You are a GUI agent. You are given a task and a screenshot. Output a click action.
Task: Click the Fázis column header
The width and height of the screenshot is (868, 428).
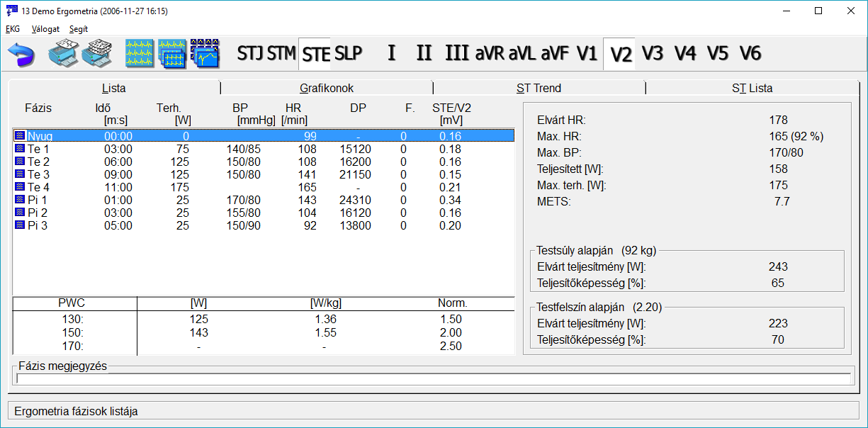pos(38,108)
